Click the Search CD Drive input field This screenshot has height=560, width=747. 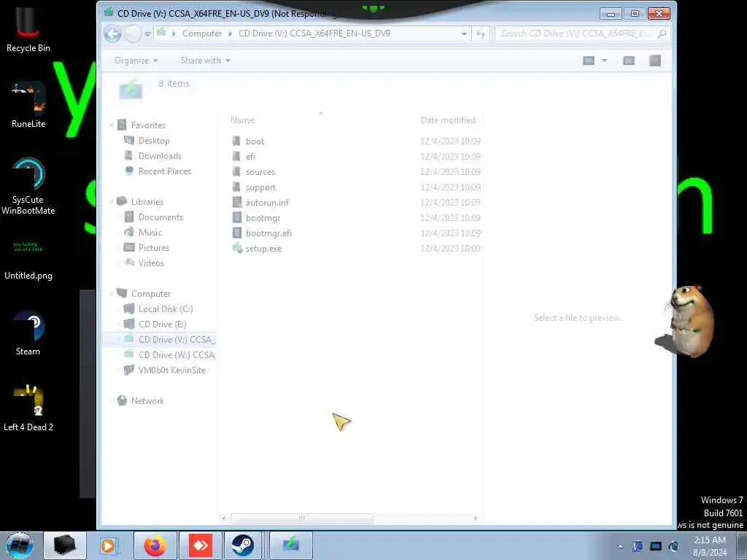click(x=582, y=34)
